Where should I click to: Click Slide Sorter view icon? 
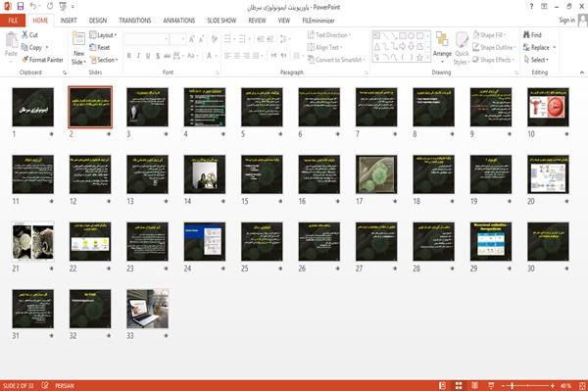[x=459, y=385]
